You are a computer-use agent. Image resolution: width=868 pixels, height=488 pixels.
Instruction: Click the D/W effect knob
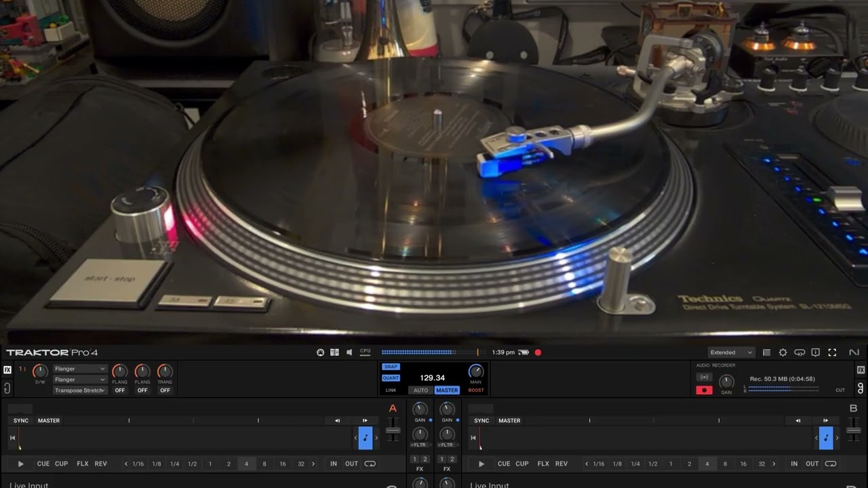(40, 371)
